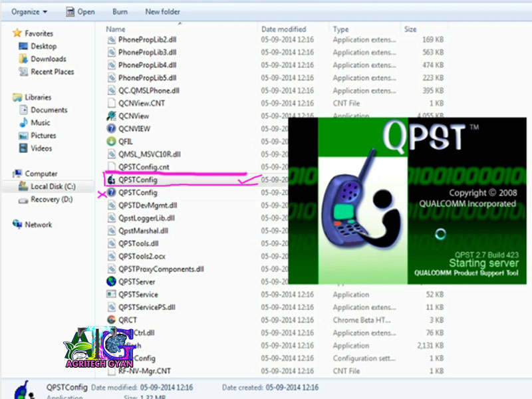Image resolution: width=532 pixels, height=399 pixels.
Task: Select the QFIL green download icon
Action: pos(111,142)
